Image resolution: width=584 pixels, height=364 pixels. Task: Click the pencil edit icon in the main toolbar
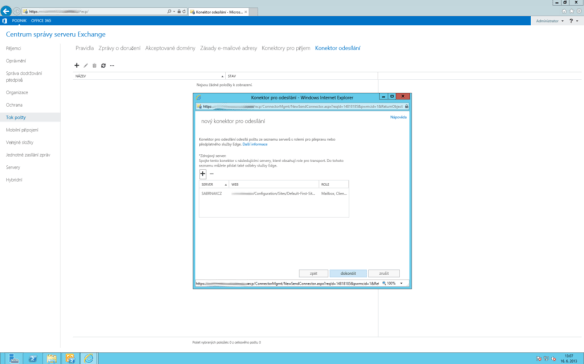[86, 66]
